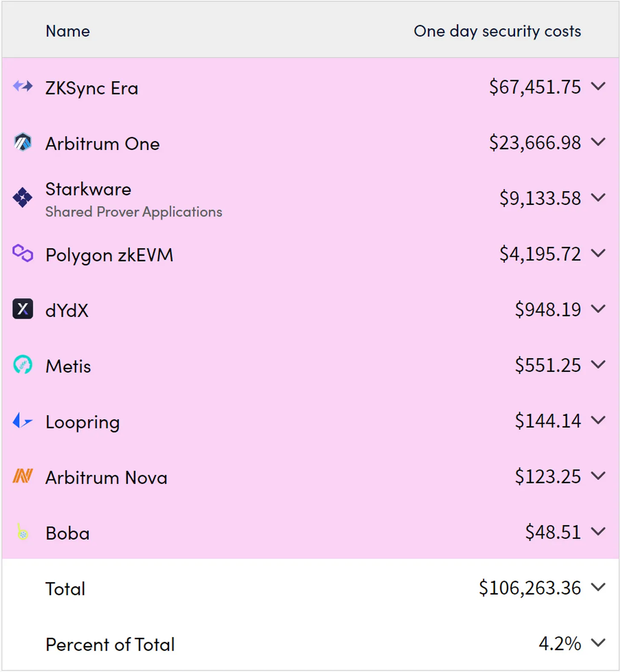Click the Polygon zkEVM purple logo icon

pos(23,254)
